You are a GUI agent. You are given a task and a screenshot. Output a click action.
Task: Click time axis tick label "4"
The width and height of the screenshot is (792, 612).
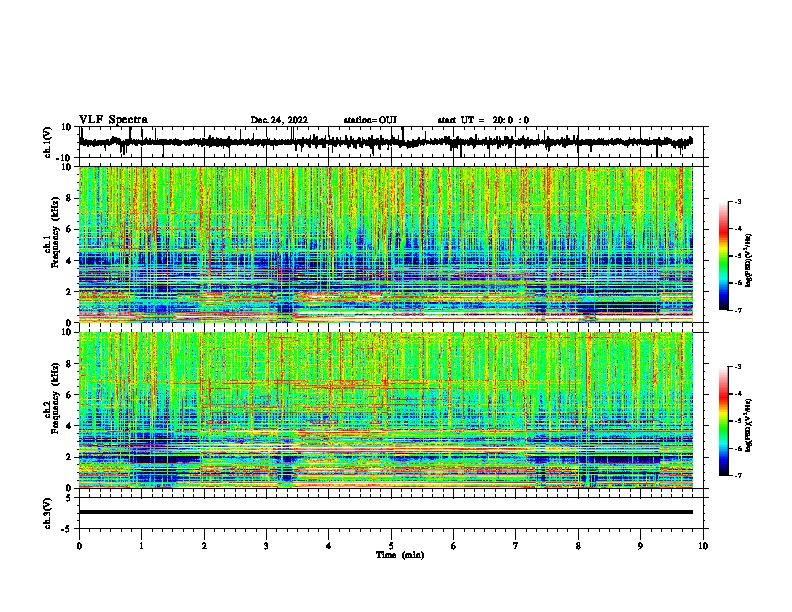pyautogui.click(x=329, y=546)
